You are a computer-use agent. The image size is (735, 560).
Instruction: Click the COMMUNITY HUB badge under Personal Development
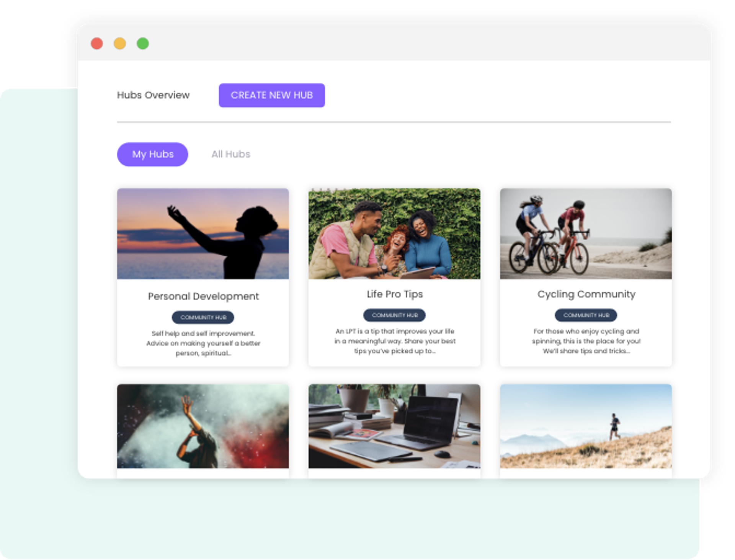(203, 317)
